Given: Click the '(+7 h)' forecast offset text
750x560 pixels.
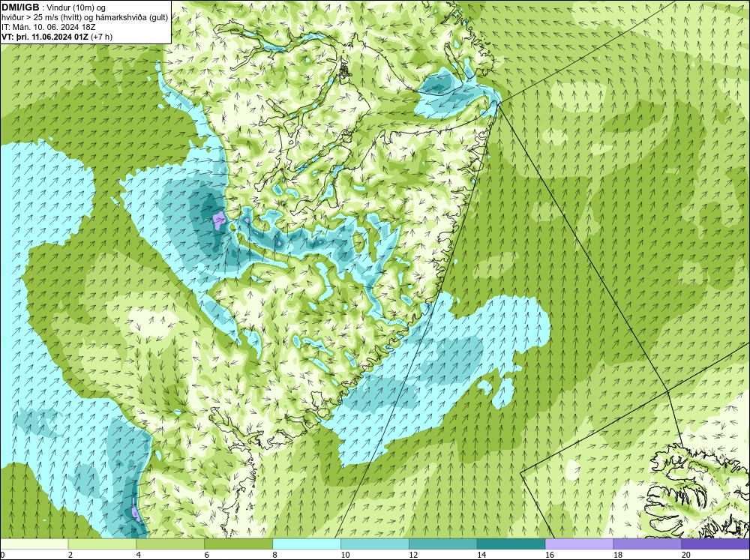Looking at the screenshot, I should pos(102,37).
